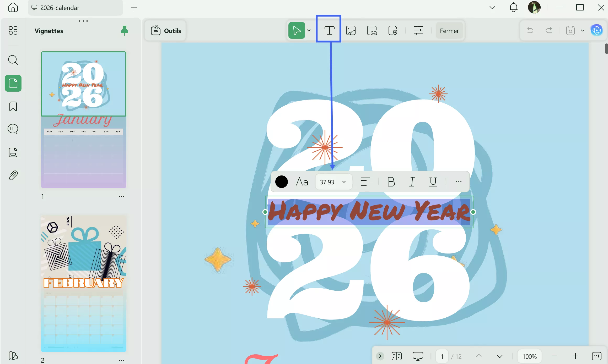Screen dimensions: 608x364
Task: Open the Bookmarks panel in the sidebar
Action: (x=13, y=106)
